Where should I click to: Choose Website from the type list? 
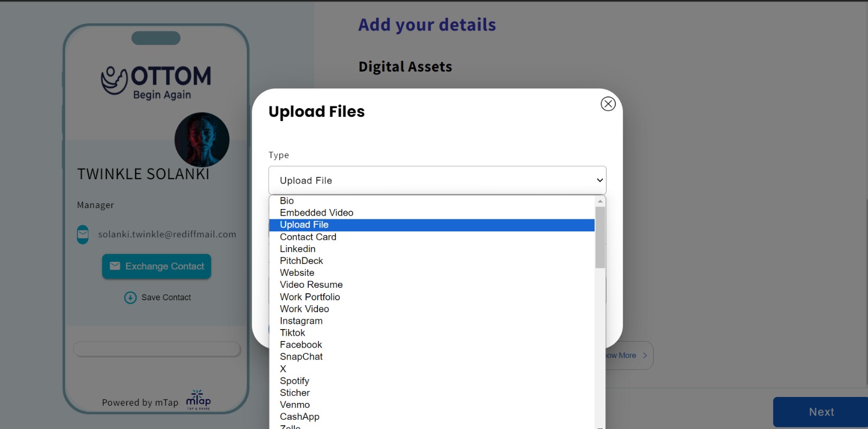432,273
